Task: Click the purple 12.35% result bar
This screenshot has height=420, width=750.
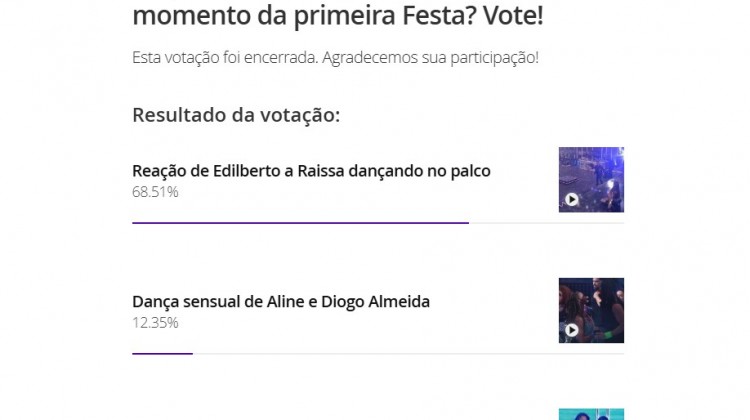Action: point(162,353)
